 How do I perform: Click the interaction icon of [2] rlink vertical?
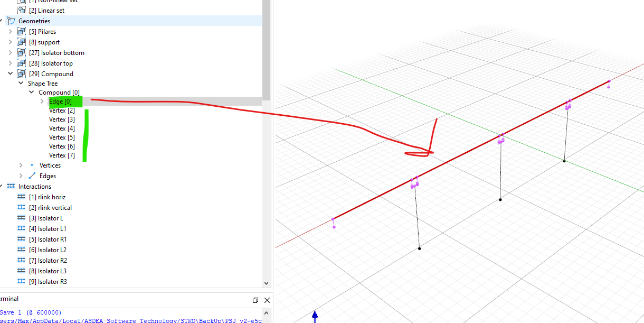22,207
